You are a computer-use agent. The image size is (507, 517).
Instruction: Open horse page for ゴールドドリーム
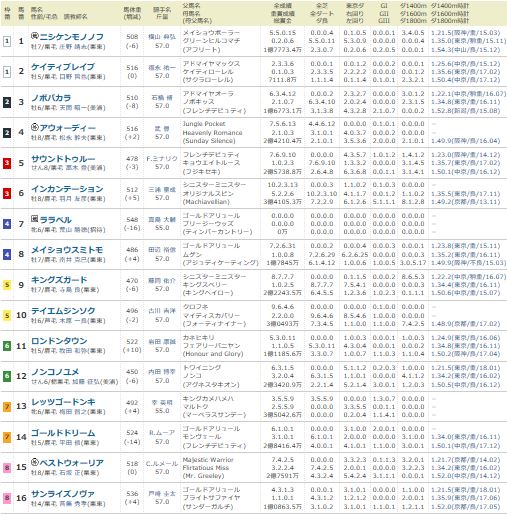(x=63, y=433)
